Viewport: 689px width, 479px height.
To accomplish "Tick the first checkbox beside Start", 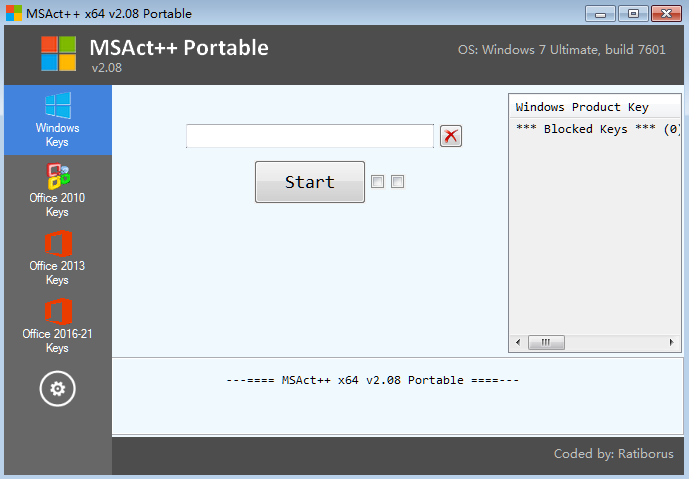I will point(377,182).
